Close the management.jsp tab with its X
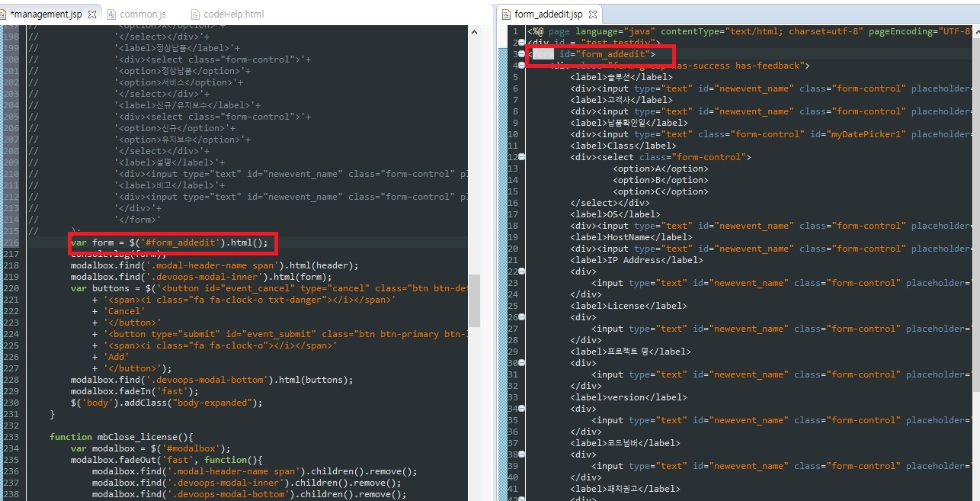Screen dimensions: 980x501 pyautogui.click(x=92, y=14)
